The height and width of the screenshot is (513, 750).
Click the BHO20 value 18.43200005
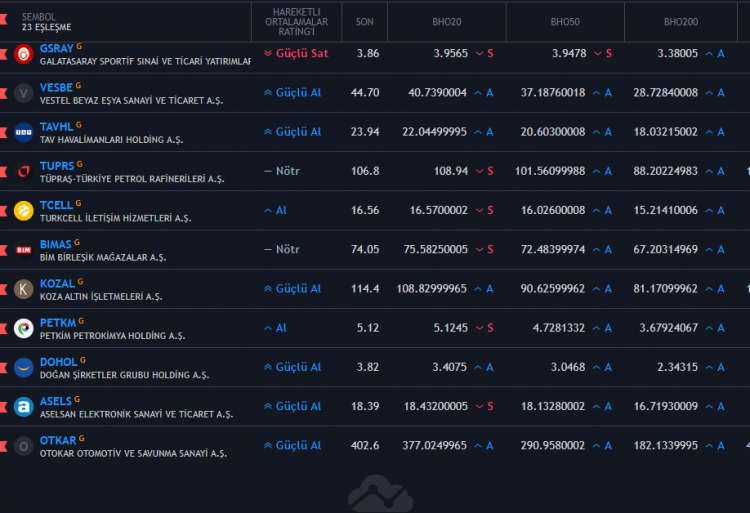tap(436, 406)
